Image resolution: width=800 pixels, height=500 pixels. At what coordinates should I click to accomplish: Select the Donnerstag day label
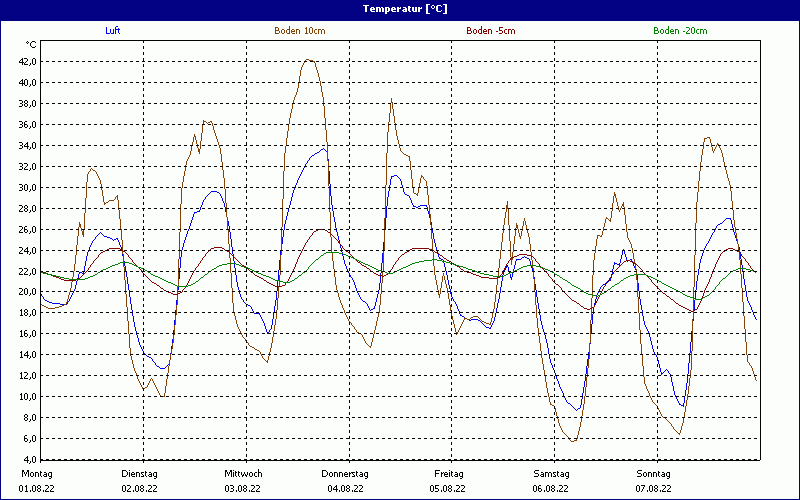pyautogui.click(x=345, y=473)
